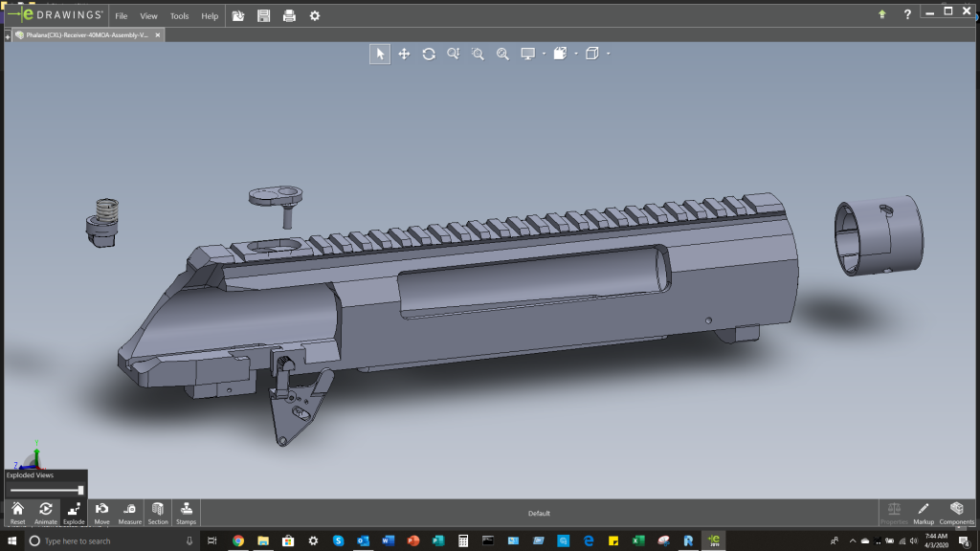Open the view orientation dropdown arrow
980x551 pixels.
click(576, 54)
